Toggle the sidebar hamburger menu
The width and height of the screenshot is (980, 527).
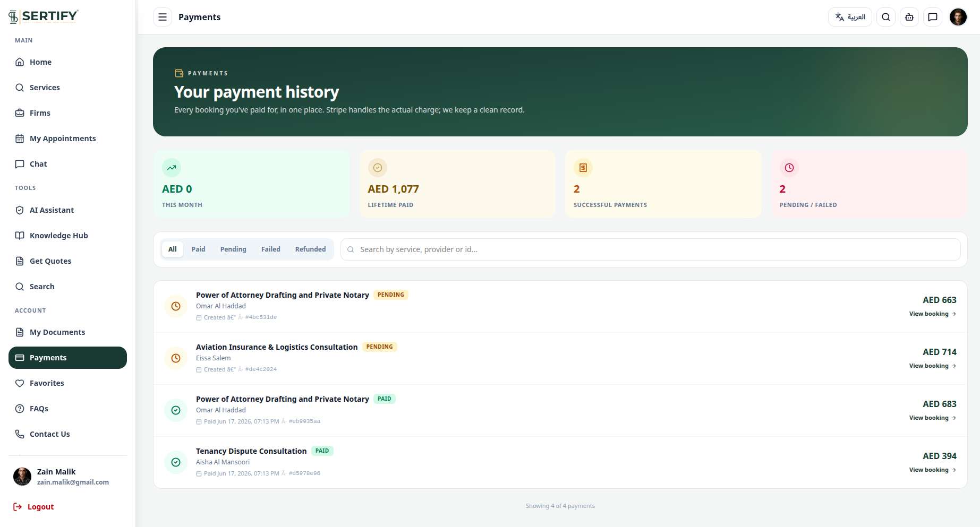163,17
